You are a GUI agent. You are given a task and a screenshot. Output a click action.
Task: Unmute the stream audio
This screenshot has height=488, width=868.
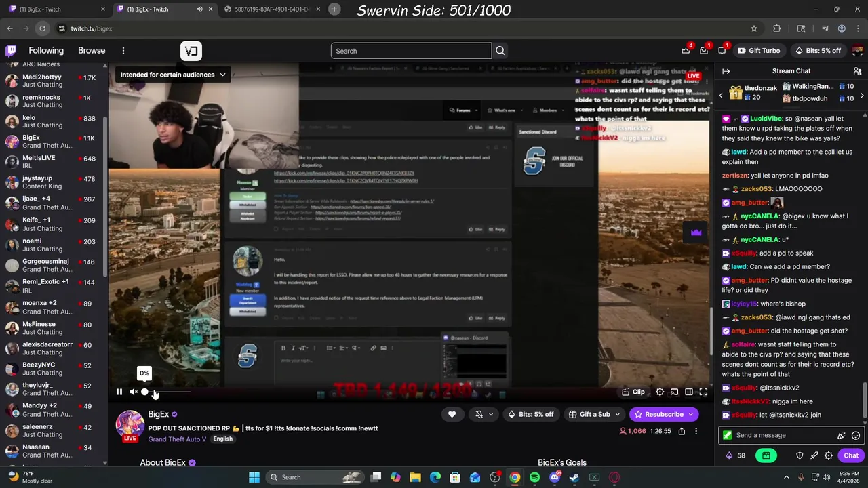point(134,392)
